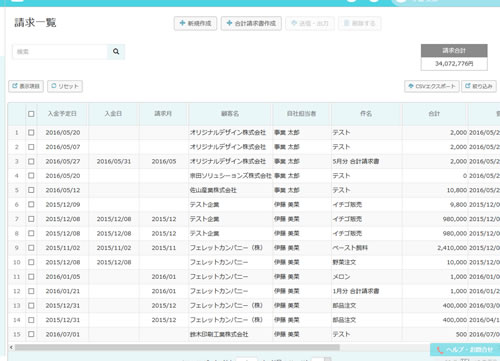Click due date 2016/07/01
The width and height of the screenshot is (500, 361).
tap(63, 334)
